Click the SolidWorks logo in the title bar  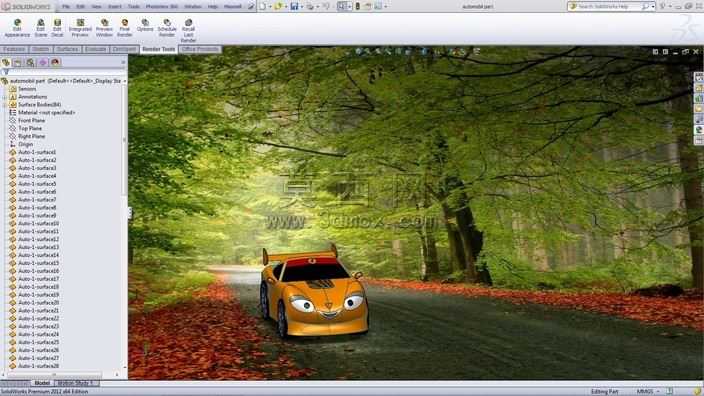[26, 6]
